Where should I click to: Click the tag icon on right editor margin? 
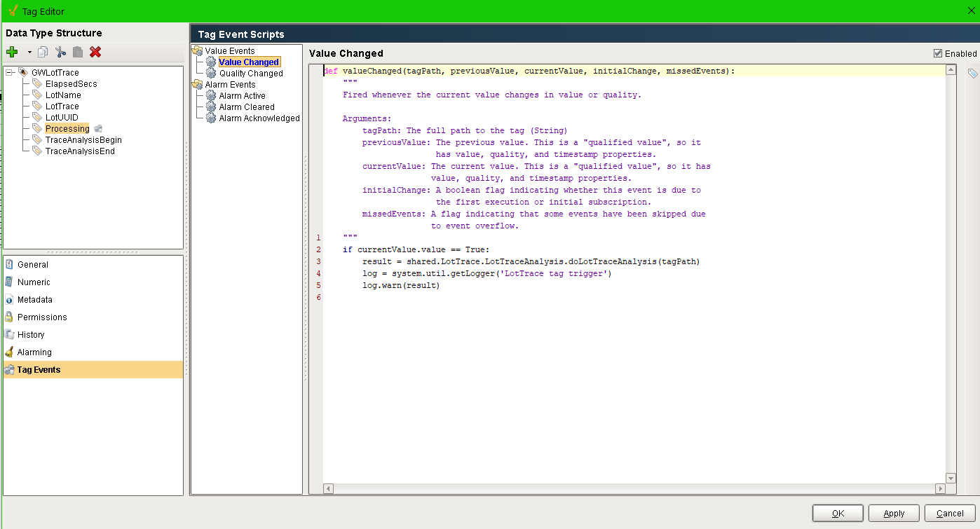coord(972,74)
